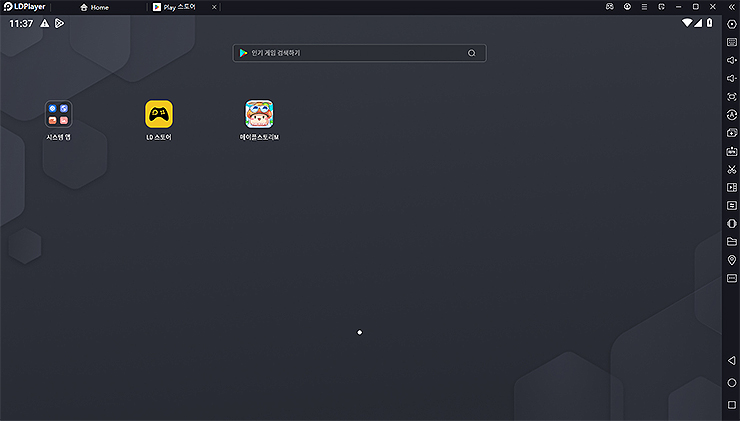
Task: Launch the 메이플스토리M game
Action: point(259,120)
